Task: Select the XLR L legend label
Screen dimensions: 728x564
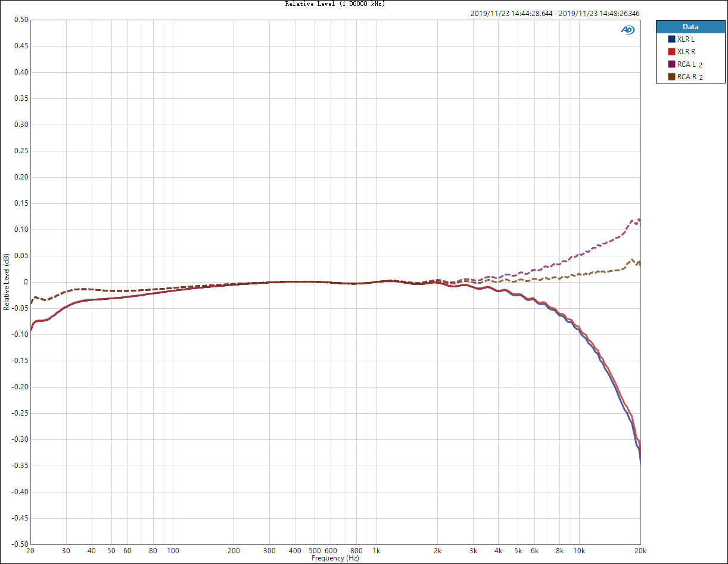Action: (686, 39)
